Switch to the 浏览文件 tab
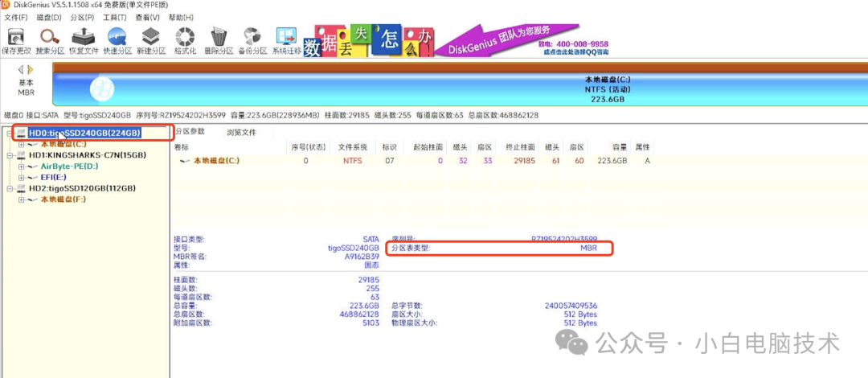Image resolution: width=868 pixels, height=378 pixels. (241, 133)
